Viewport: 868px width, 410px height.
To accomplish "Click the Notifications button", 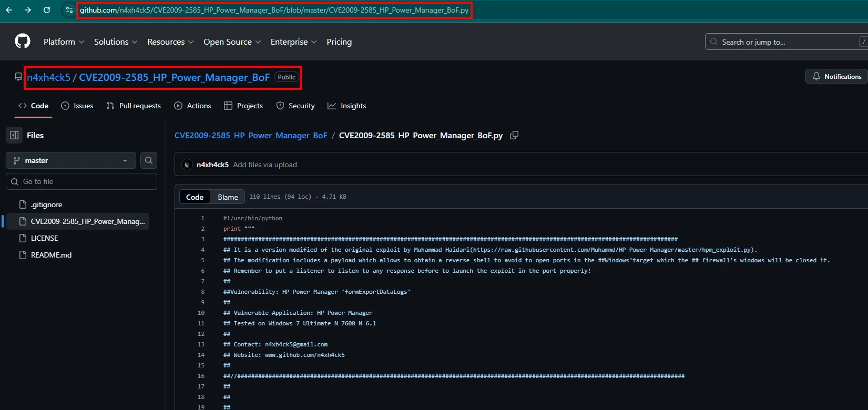I will (x=837, y=76).
